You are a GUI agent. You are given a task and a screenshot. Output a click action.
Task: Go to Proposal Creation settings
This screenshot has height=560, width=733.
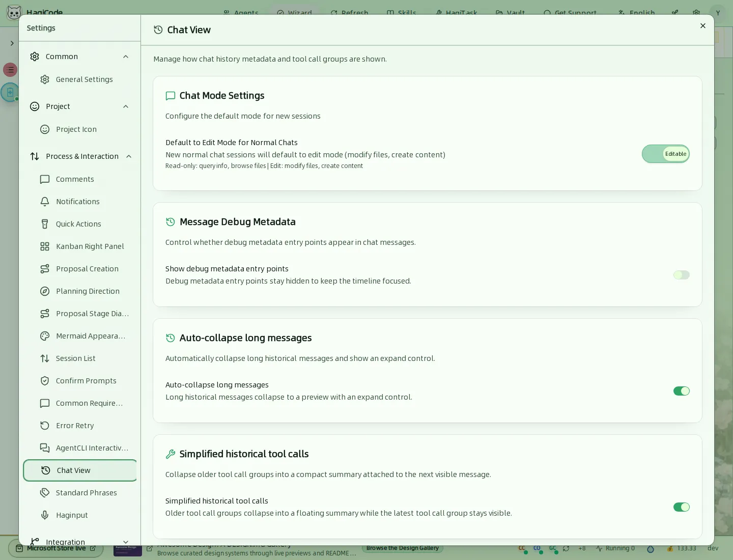click(80, 269)
